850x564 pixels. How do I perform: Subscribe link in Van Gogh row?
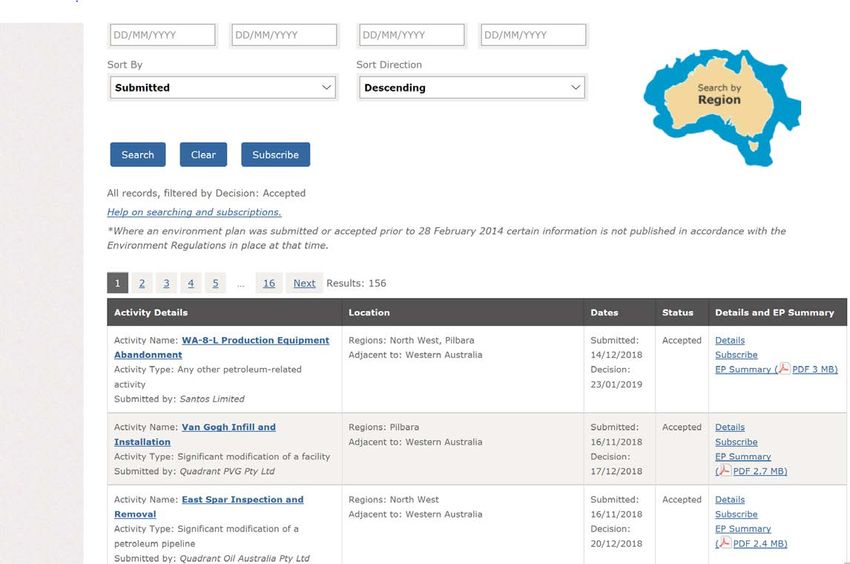[736, 442]
